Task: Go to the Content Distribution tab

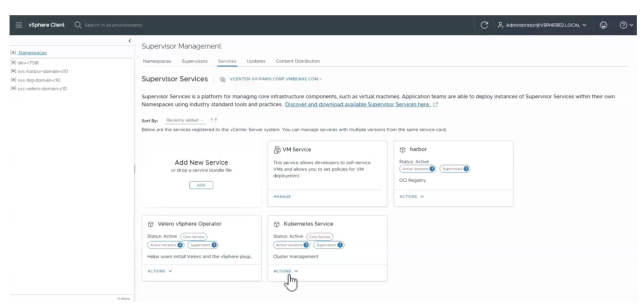Action: [x=298, y=61]
